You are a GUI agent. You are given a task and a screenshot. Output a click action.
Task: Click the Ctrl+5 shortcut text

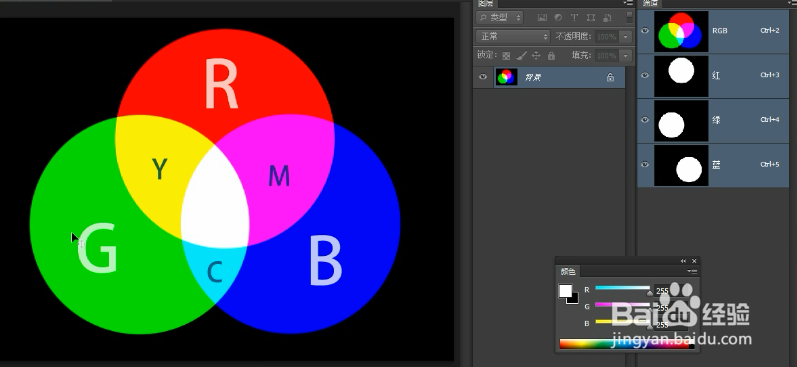[770, 165]
